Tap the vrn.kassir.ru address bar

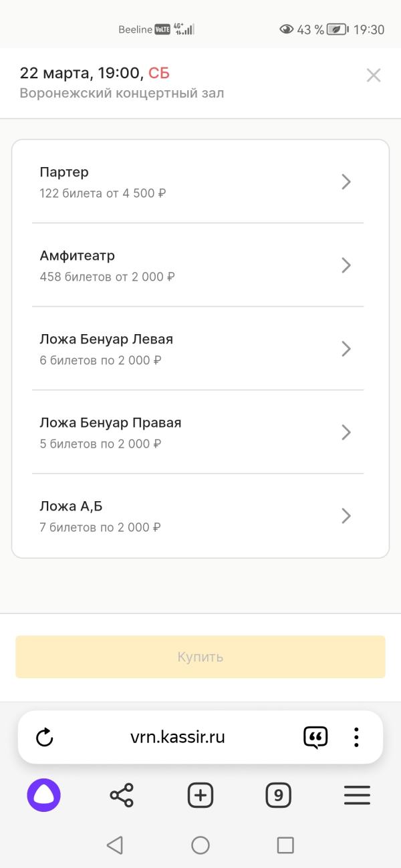pyautogui.click(x=178, y=738)
